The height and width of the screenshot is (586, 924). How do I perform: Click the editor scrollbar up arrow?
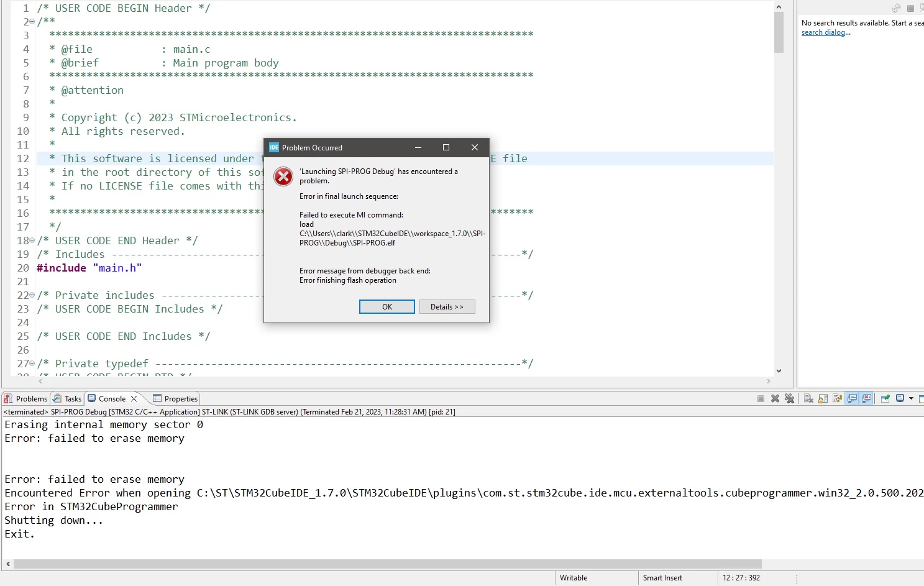click(x=779, y=7)
